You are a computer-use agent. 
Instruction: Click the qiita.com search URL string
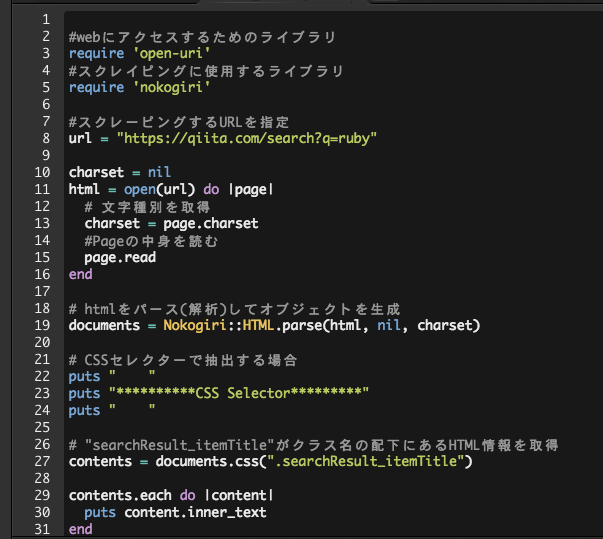click(247, 138)
